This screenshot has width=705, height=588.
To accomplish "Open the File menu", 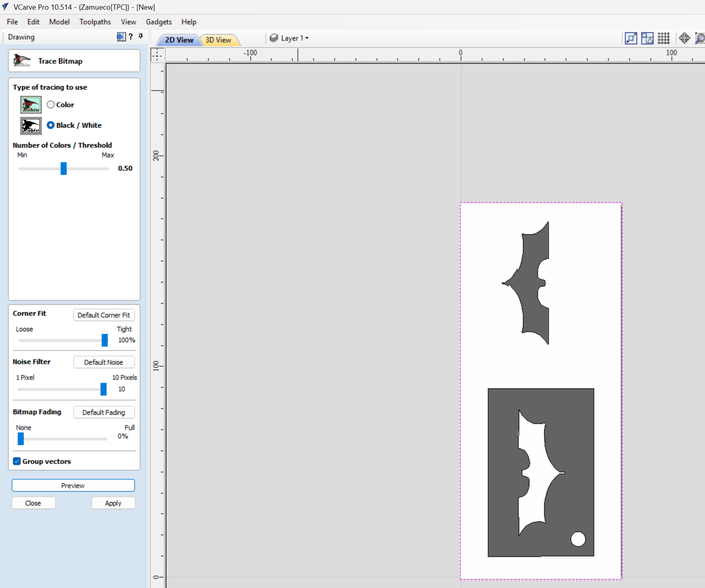I will 12,22.
